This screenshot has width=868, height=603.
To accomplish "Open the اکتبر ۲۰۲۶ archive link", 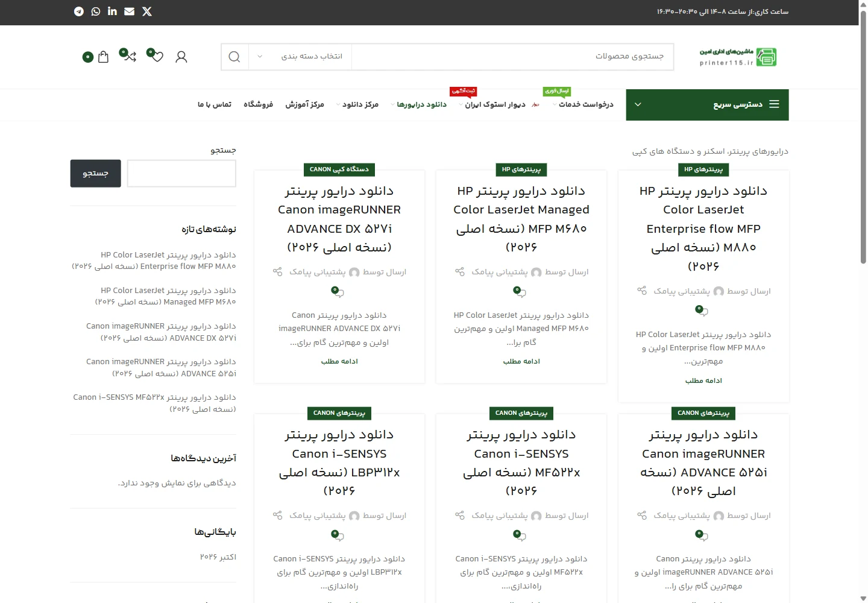I will [218, 557].
